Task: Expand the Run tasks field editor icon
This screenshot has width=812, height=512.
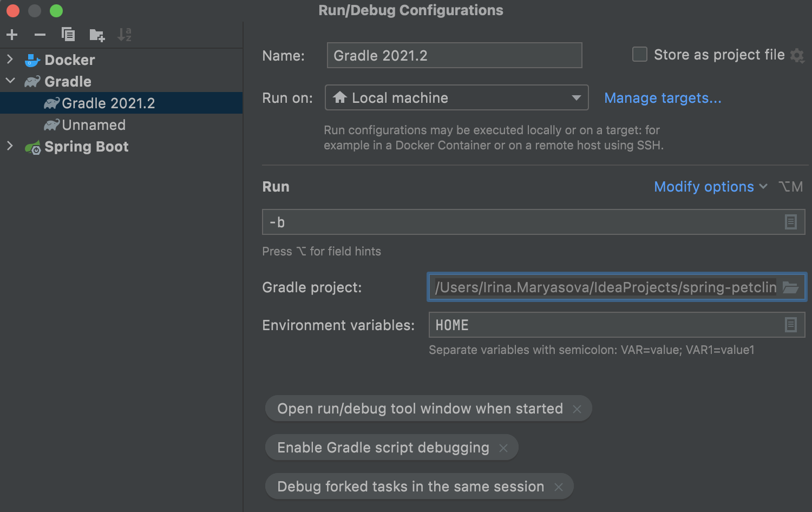Action: tap(790, 222)
